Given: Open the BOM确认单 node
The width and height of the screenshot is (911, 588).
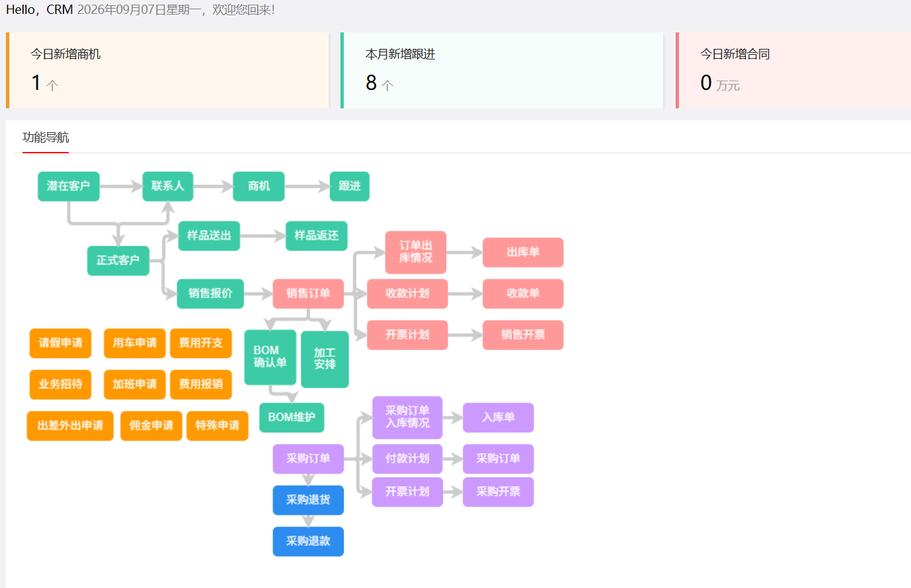Looking at the screenshot, I should [270, 357].
